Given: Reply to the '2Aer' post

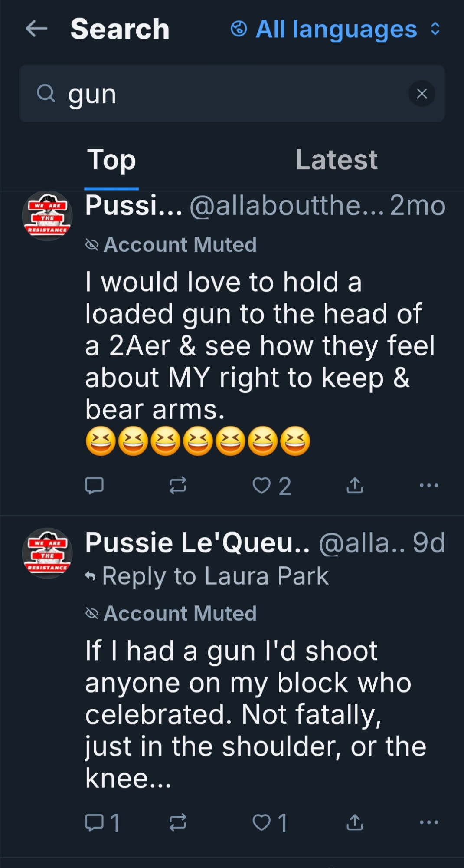Looking at the screenshot, I should click(x=94, y=485).
